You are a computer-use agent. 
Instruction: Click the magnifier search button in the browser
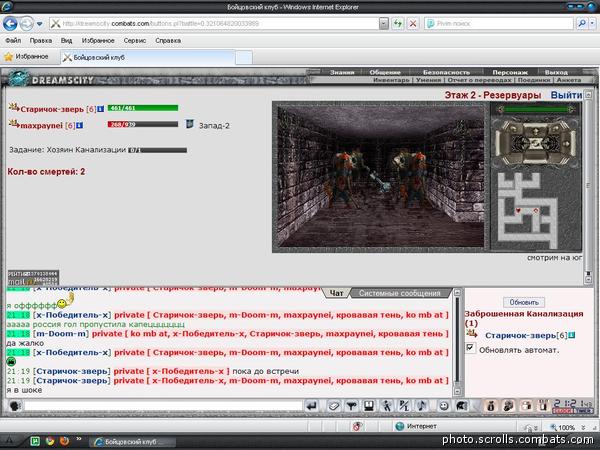click(x=582, y=24)
